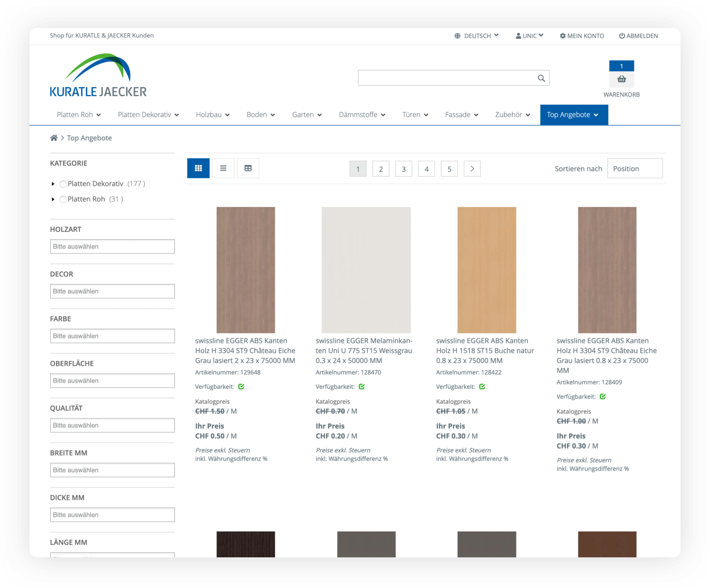710x588 pixels.
Task: Open the Garten menu
Action: (x=307, y=115)
